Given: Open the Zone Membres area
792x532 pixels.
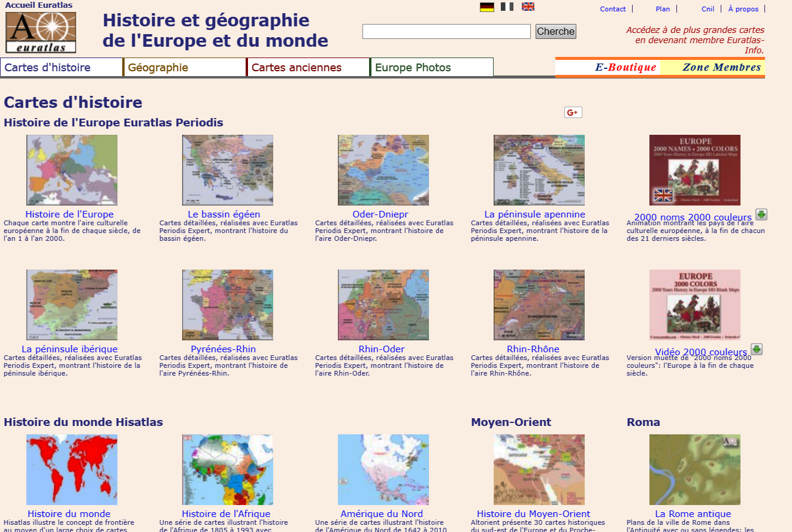Looking at the screenshot, I should pyautogui.click(x=721, y=68).
